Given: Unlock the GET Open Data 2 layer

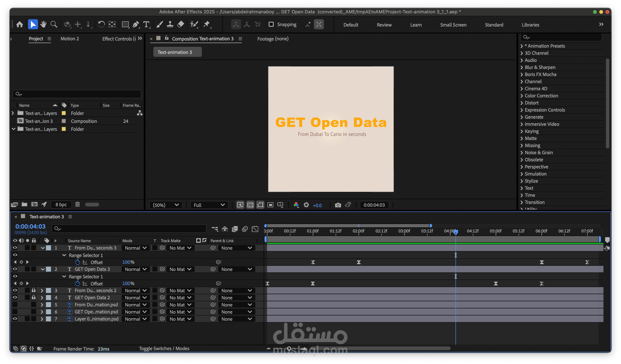Looking at the screenshot, I should point(34,298).
